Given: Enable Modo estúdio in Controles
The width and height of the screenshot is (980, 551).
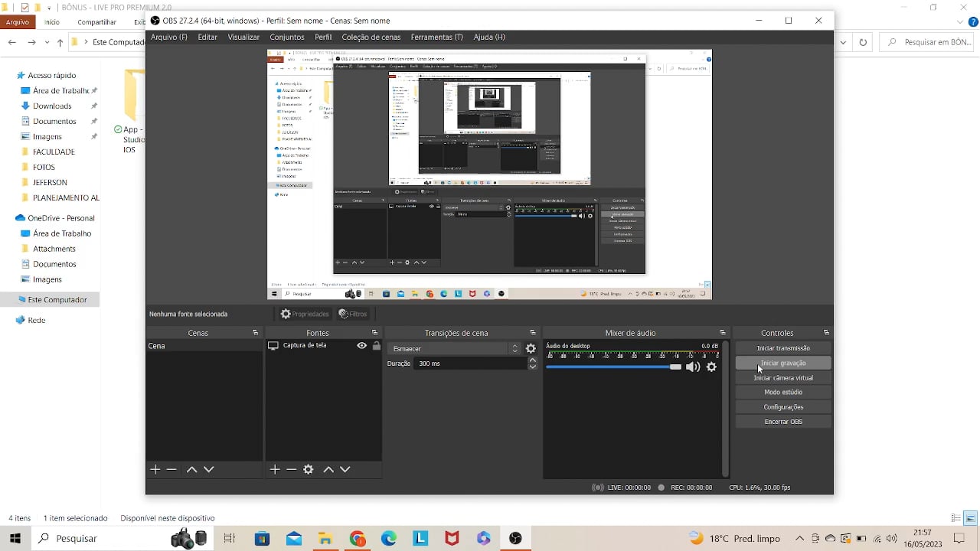Looking at the screenshot, I should point(783,392).
